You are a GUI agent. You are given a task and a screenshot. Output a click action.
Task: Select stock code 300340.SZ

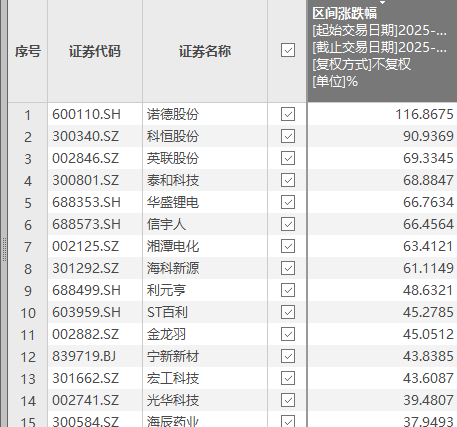[86, 137]
